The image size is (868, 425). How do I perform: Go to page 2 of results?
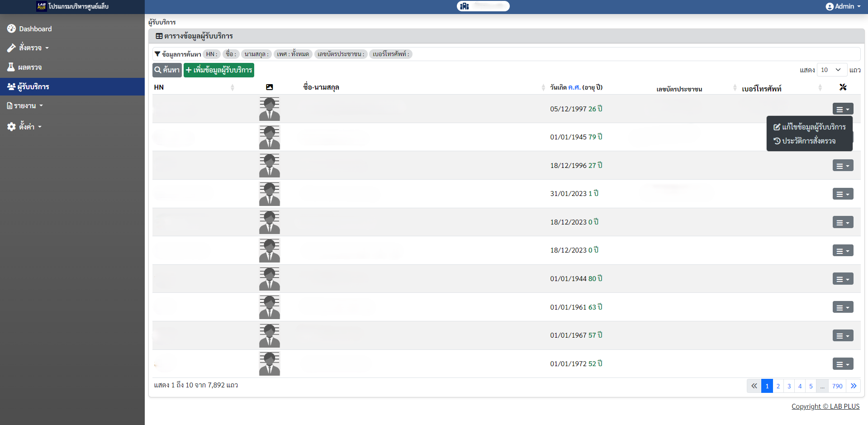click(778, 386)
